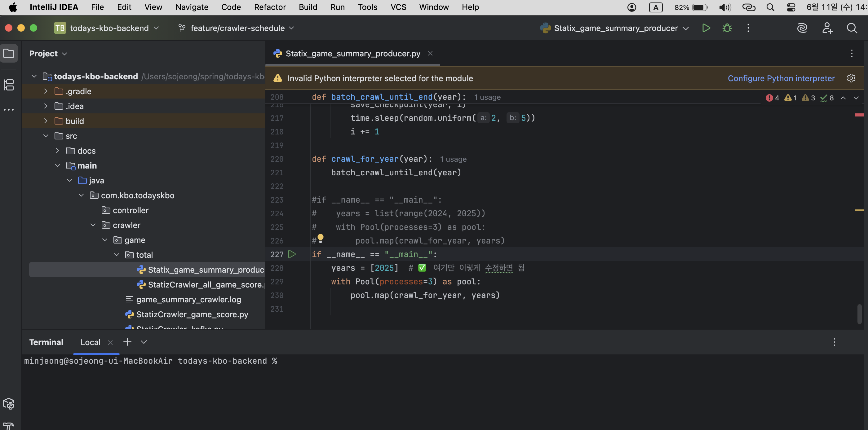
Task: Open Search Everywhere magnifier icon
Action: [x=852, y=28]
